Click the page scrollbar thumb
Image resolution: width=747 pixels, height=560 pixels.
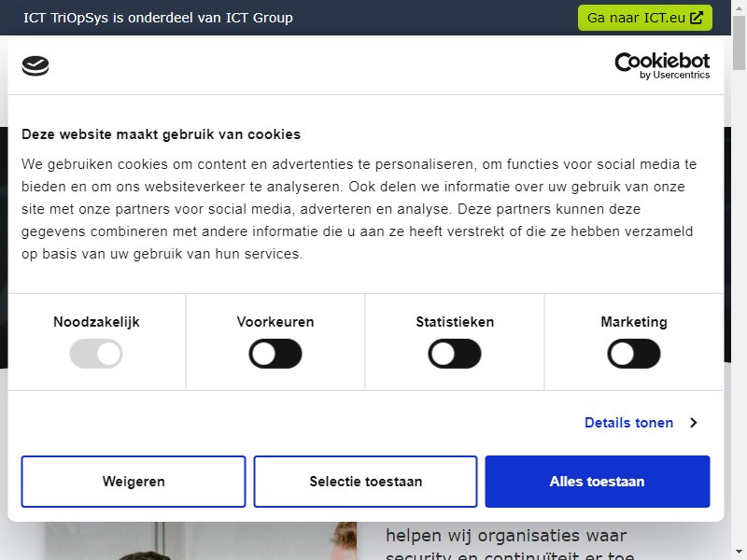739,43
